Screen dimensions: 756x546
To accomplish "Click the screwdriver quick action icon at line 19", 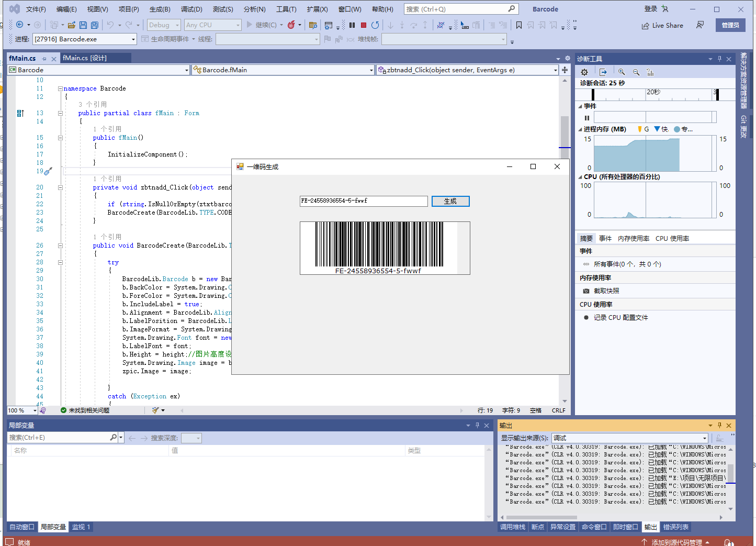I will (x=48, y=171).
